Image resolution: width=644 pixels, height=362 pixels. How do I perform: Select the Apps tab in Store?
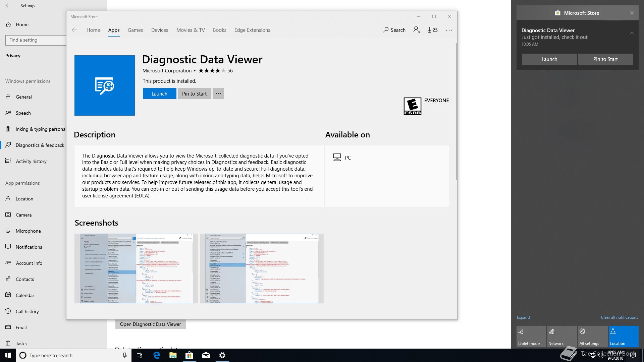coord(114,30)
